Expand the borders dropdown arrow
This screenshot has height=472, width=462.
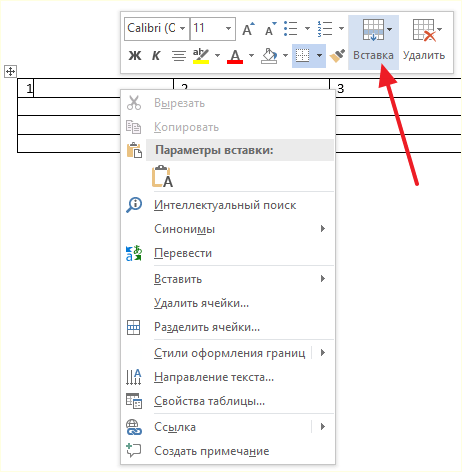(x=319, y=55)
